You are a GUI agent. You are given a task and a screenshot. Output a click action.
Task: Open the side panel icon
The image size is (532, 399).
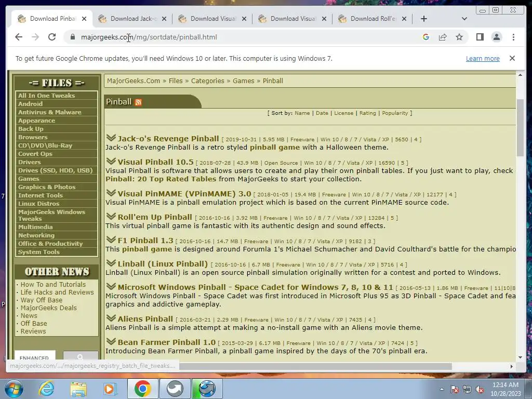click(x=480, y=37)
